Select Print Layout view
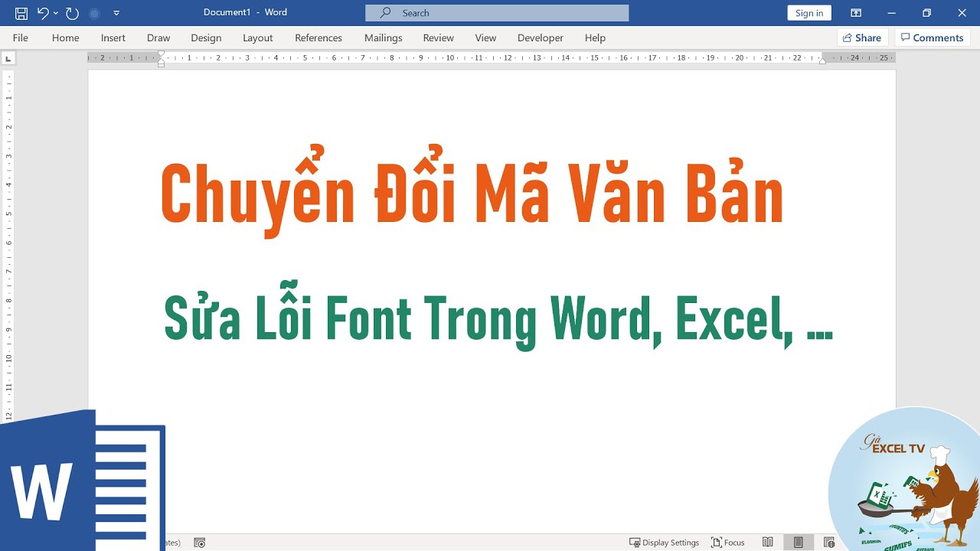This screenshot has height=551, width=980. pos(799,543)
